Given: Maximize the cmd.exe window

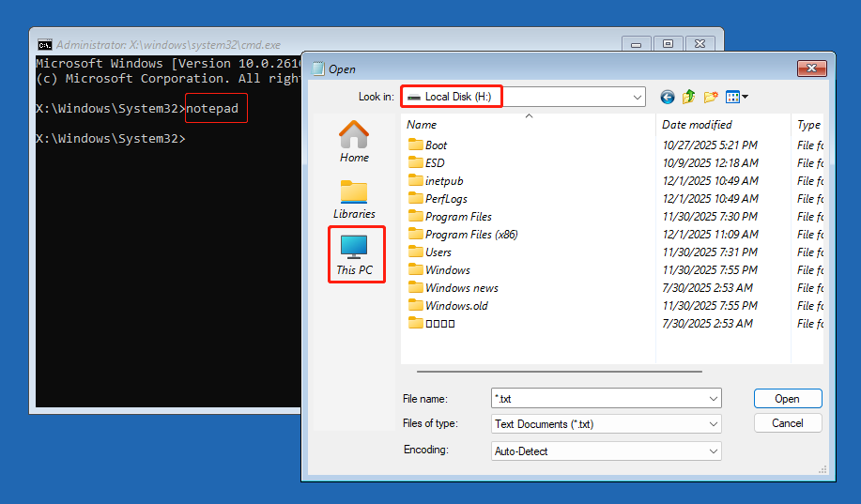Looking at the screenshot, I should [x=669, y=44].
